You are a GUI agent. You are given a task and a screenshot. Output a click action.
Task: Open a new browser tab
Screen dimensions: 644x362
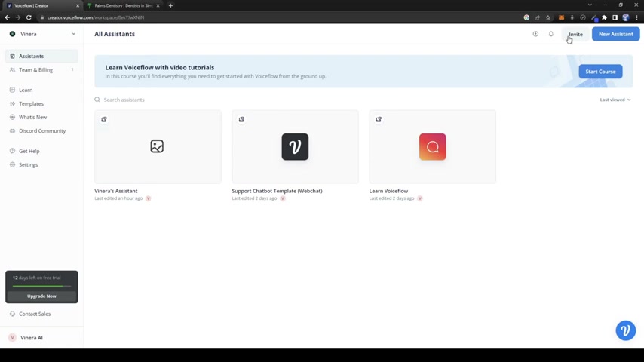pyautogui.click(x=170, y=6)
